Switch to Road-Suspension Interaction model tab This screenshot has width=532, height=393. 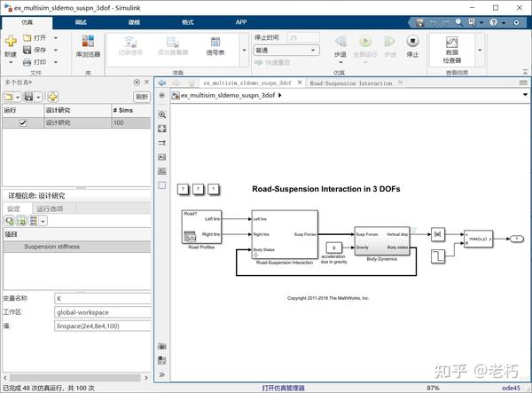(x=351, y=83)
